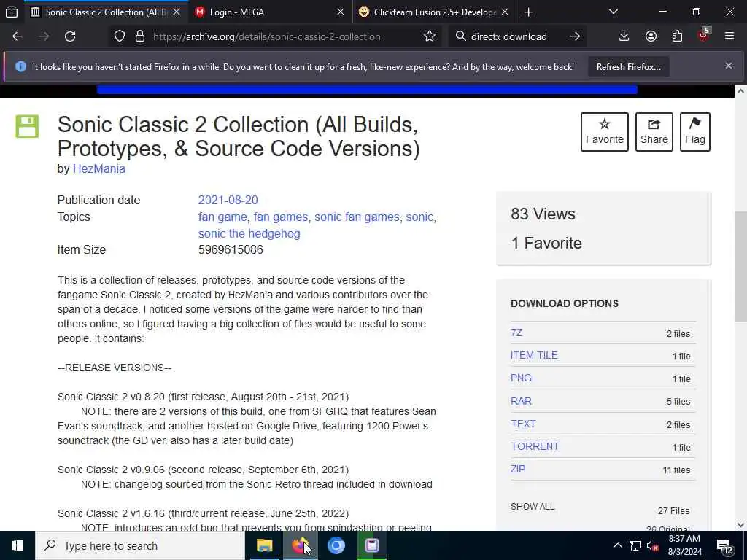Select the Sonic Classic 2 Collection tab
The width and height of the screenshot is (747, 560).
106,12
